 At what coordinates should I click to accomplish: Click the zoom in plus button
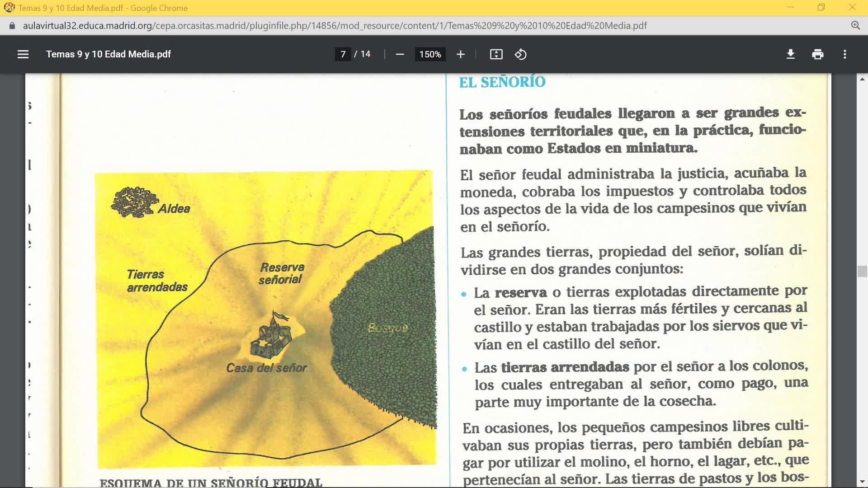460,54
